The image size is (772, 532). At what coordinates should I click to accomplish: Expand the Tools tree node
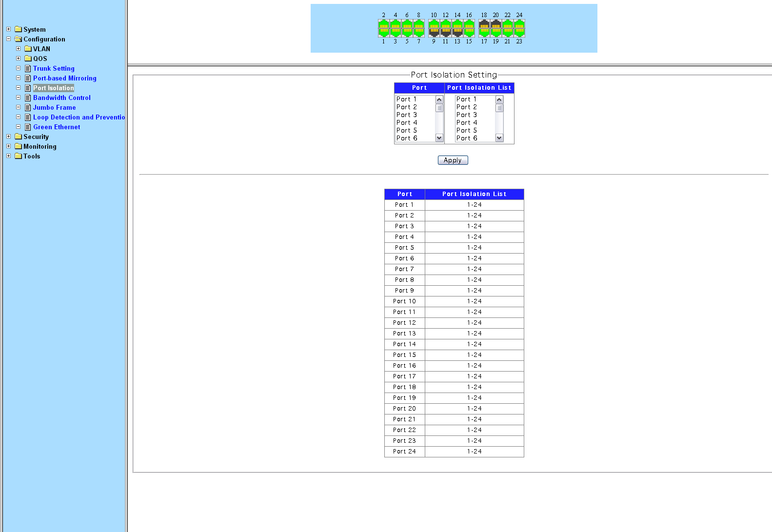[8, 156]
